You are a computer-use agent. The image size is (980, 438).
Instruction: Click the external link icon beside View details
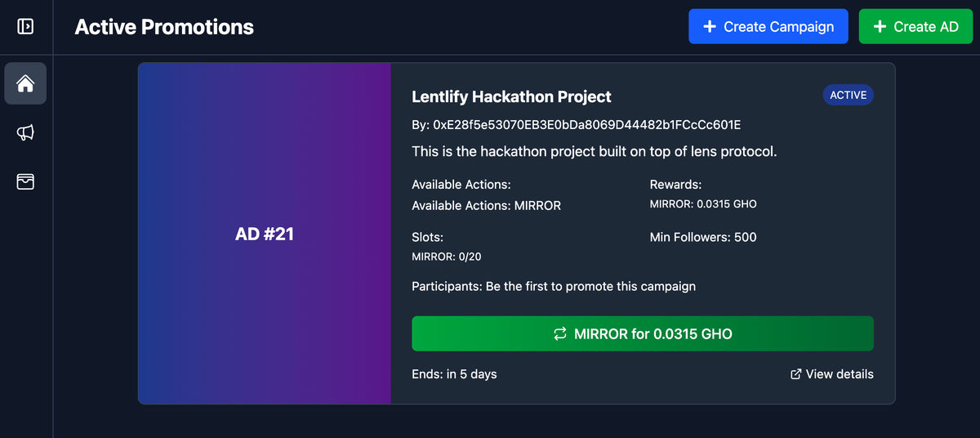pyautogui.click(x=796, y=374)
